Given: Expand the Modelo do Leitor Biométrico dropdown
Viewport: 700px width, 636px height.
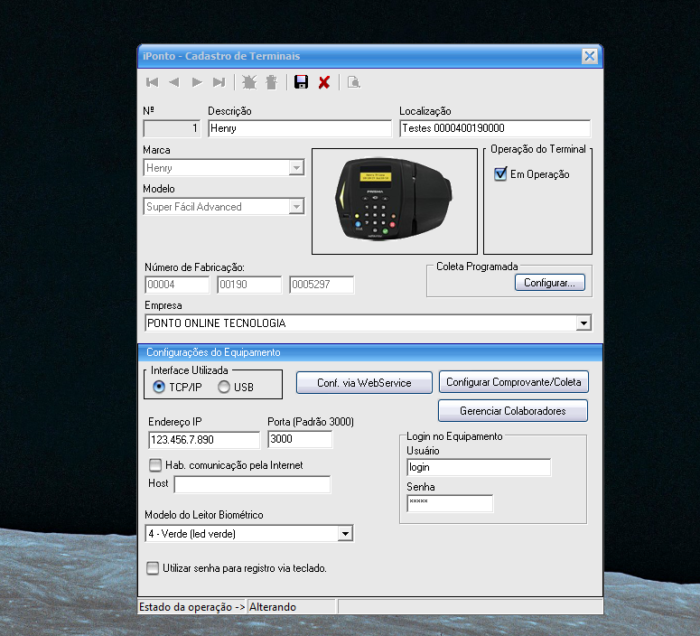Looking at the screenshot, I should (x=345, y=534).
